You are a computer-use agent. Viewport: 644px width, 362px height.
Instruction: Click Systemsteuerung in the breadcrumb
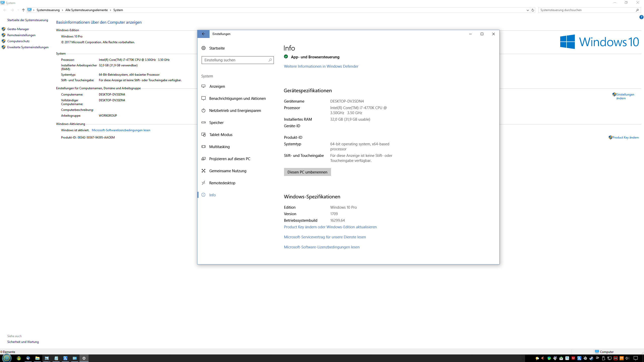48,10
